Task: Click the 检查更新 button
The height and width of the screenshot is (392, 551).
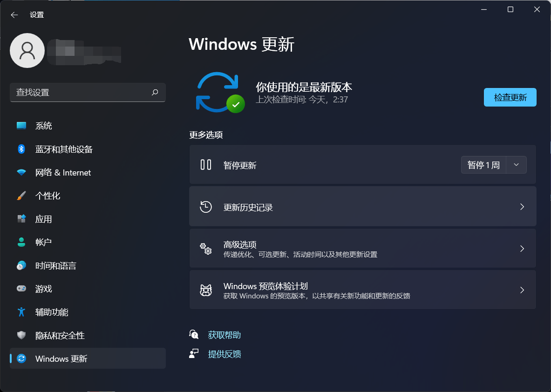Action: click(x=510, y=97)
